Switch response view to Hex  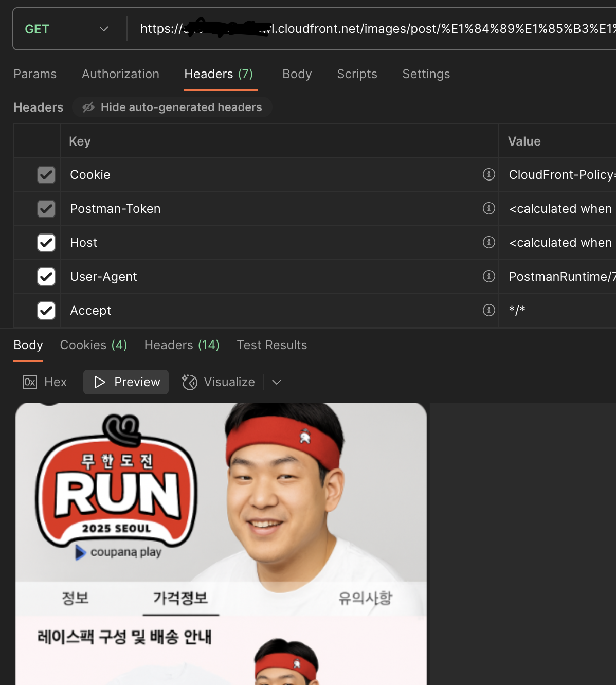[45, 382]
